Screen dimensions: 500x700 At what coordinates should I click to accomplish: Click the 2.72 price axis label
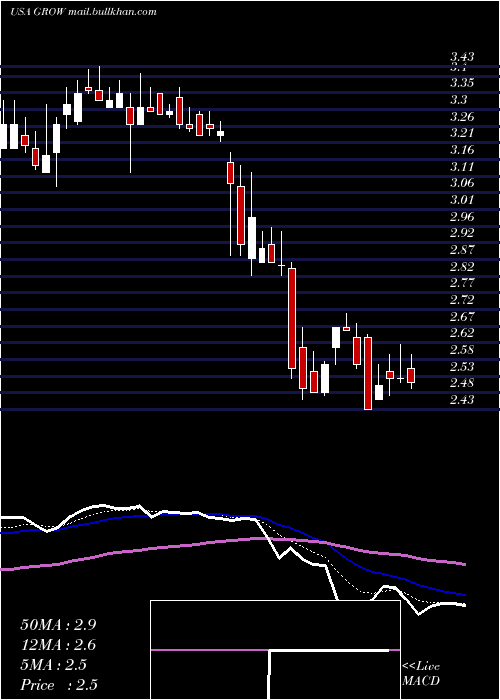(x=462, y=300)
